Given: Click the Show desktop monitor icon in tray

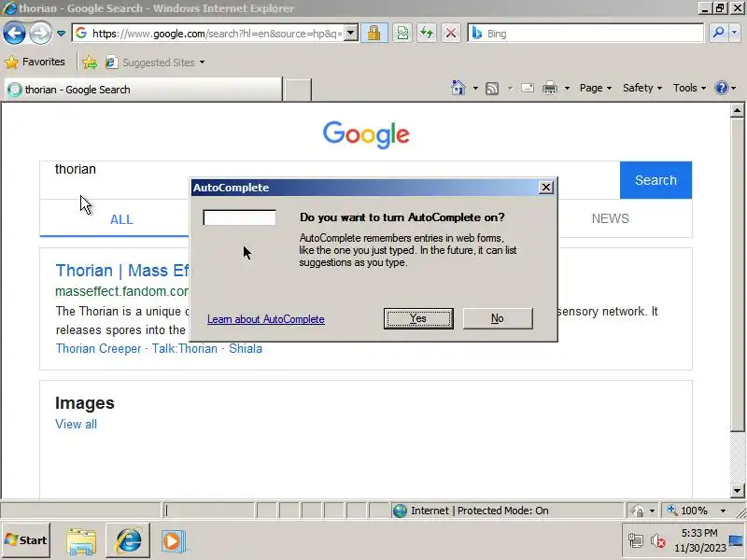Looking at the screenshot, I should pyautogui.click(x=736, y=541).
